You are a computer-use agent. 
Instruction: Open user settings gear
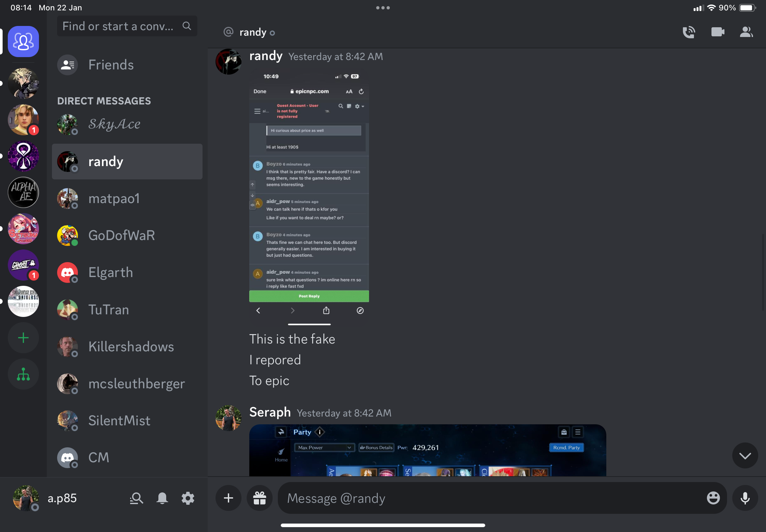188,498
